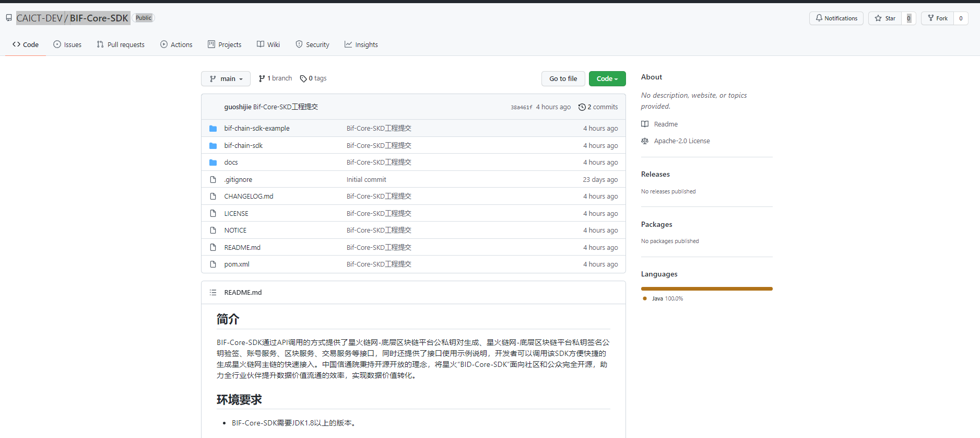The height and width of the screenshot is (438, 980).
Task: Open the Actions tab
Action: 176,45
